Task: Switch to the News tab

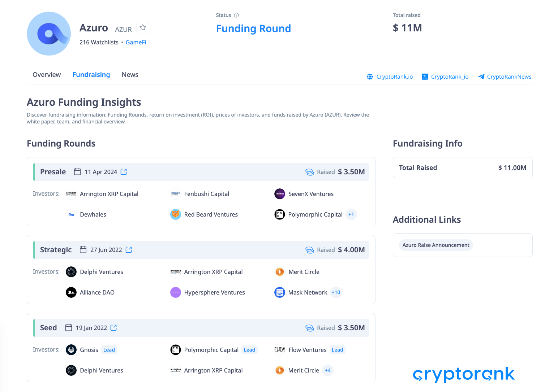Action: pos(130,75)
